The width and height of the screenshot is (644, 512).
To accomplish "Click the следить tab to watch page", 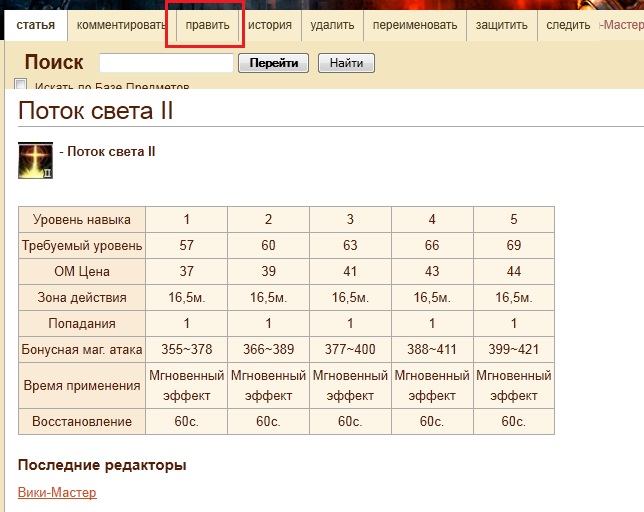I will pyautogui.click(x=568, y=25).
